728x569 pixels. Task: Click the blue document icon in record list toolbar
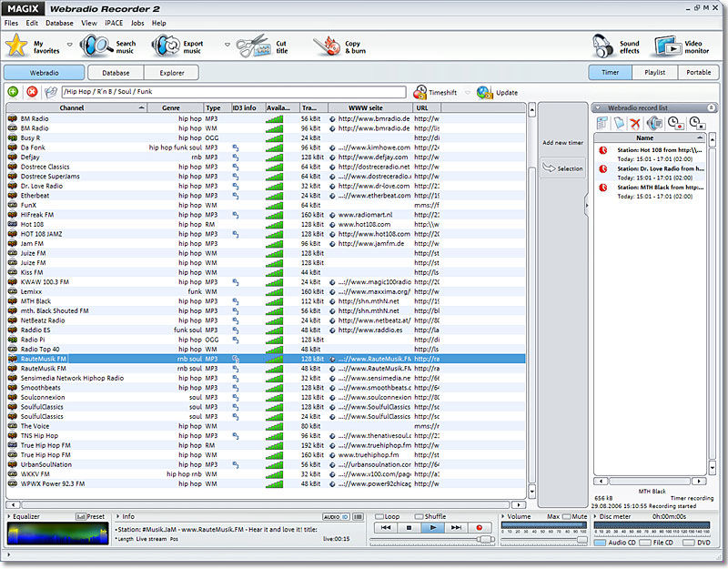[619, 123]
